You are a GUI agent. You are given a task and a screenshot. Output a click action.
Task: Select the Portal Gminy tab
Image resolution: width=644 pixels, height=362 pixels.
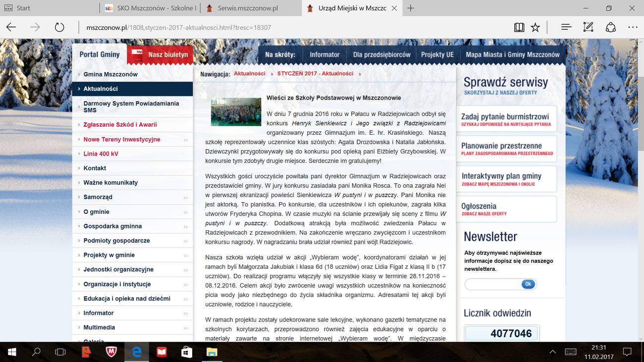point(100,54)
